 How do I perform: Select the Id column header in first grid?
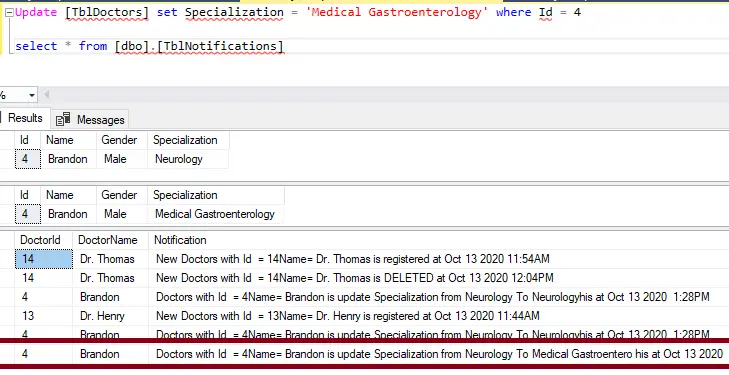[x=27, y=140]
